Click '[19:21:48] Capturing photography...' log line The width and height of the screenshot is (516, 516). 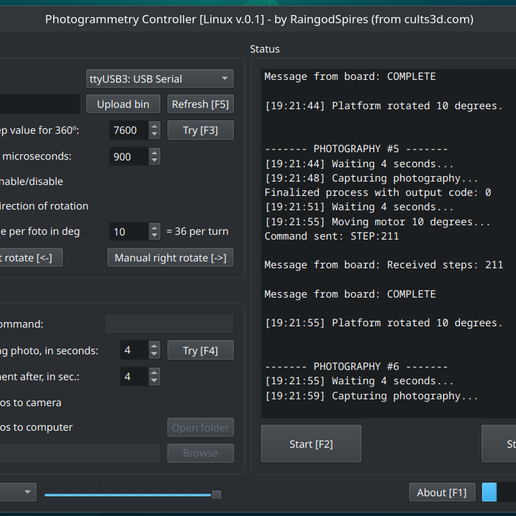[371, 178]
